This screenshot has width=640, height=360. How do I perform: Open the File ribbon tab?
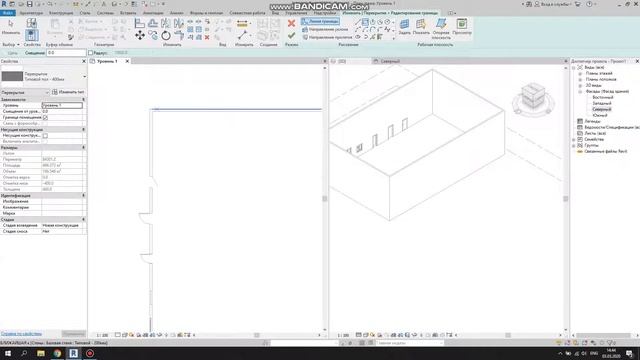tap(7, 13)
